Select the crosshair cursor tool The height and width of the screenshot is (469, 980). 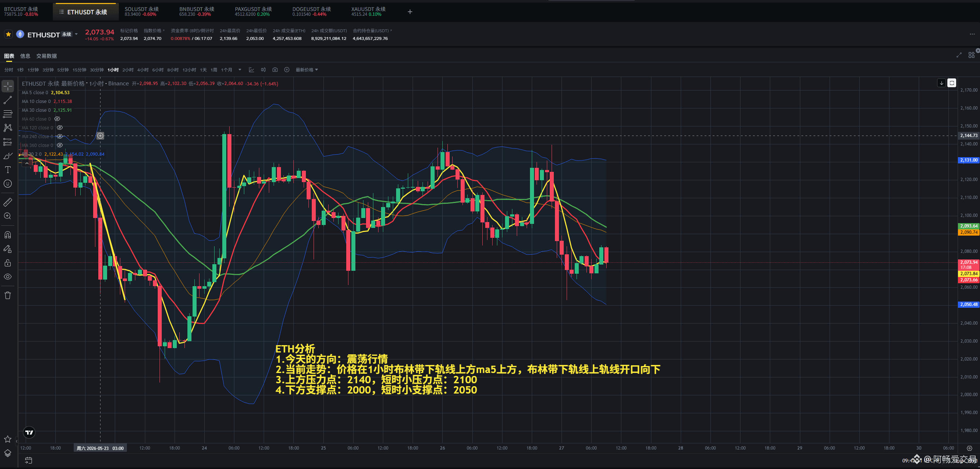click(x=8, y=86)
